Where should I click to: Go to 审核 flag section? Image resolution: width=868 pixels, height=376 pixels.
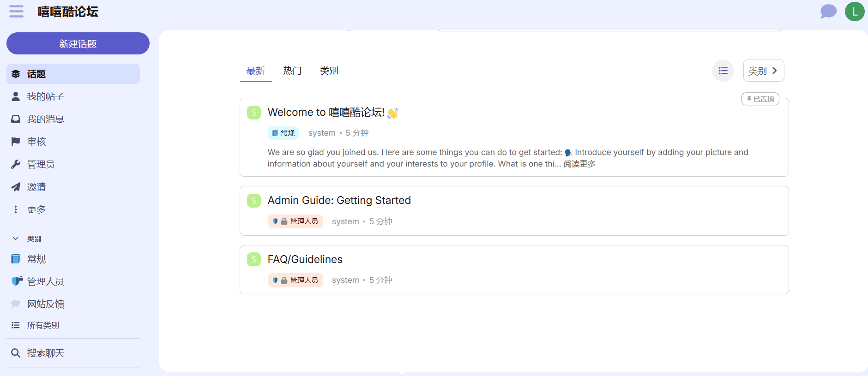point(36,142)
